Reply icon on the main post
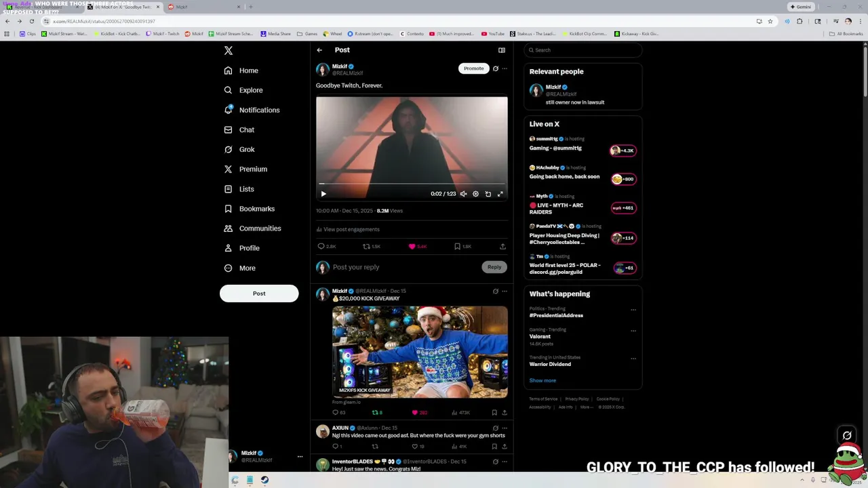This screenshot has width=868, height=488. tap(321, 247)
